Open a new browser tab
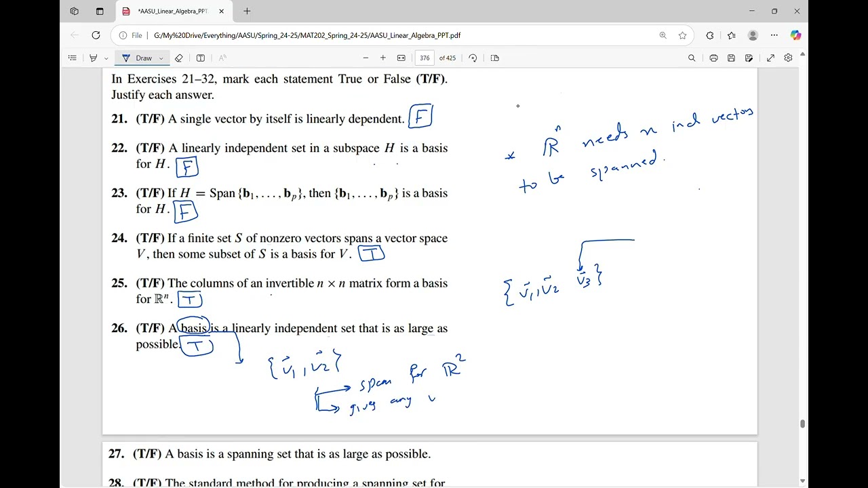 tap(247, 12)
